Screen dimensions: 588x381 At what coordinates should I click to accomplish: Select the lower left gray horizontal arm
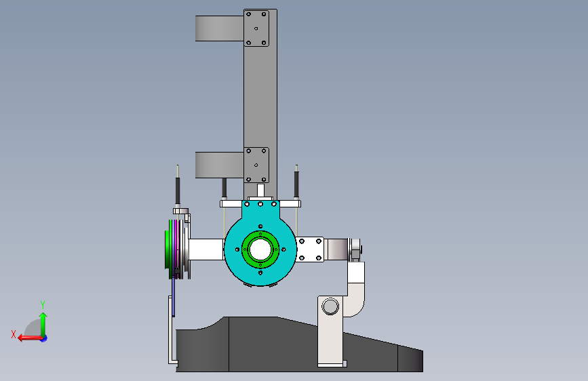coord(219,165)
